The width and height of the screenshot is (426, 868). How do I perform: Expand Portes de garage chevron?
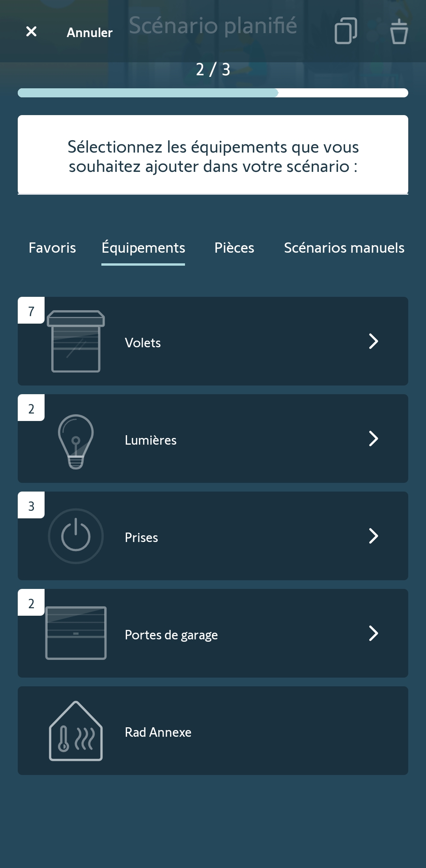pos(373,633)
